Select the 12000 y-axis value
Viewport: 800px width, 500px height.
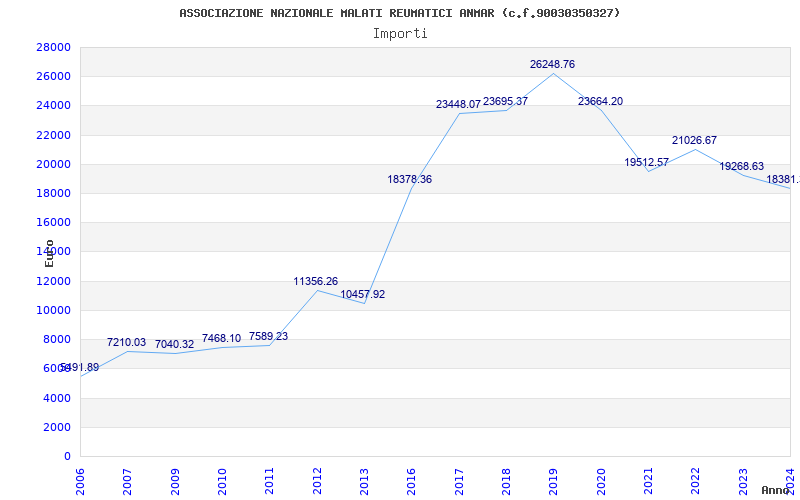tap(54, 281)
